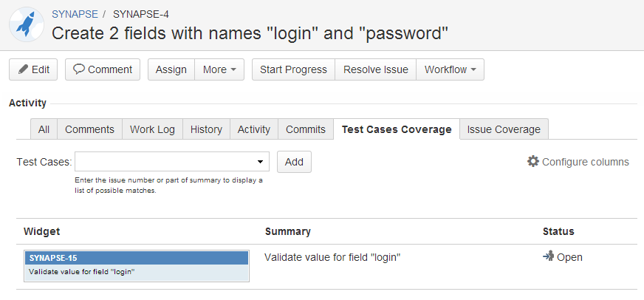Click the Open status arrow icon
Screen dimensions: 644x300
pos(548,256)
